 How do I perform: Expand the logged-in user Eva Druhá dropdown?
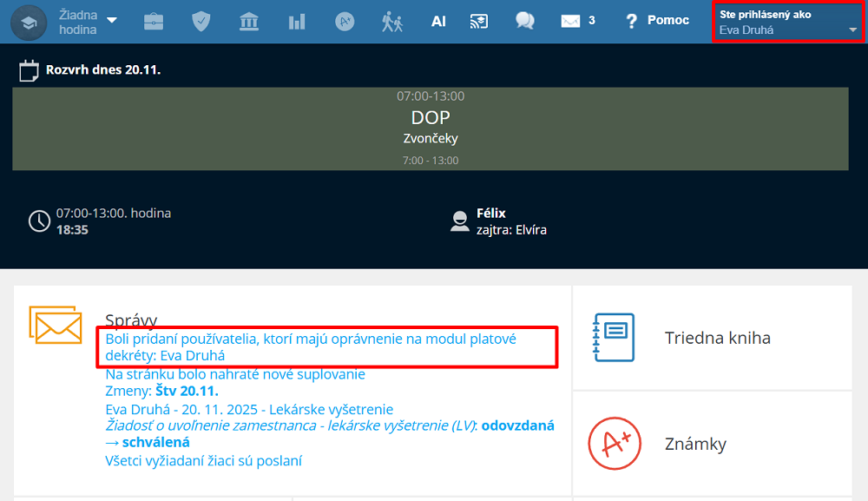(x=788, y=23)
